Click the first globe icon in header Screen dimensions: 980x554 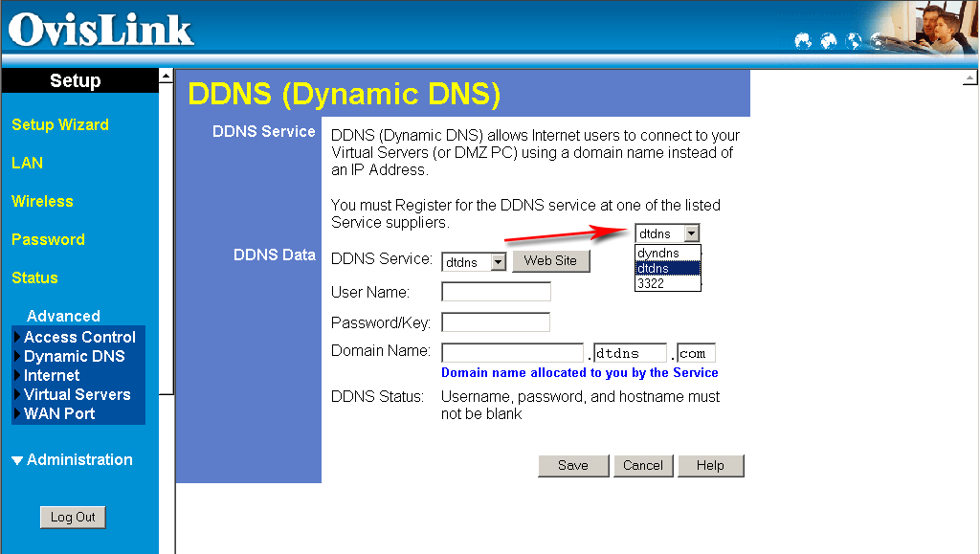[x=803, y=41]
